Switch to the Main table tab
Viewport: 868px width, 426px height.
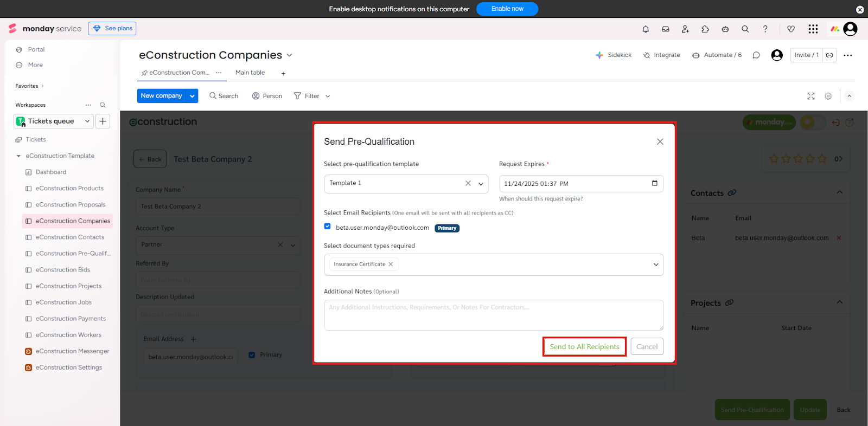tap(250, 73)
